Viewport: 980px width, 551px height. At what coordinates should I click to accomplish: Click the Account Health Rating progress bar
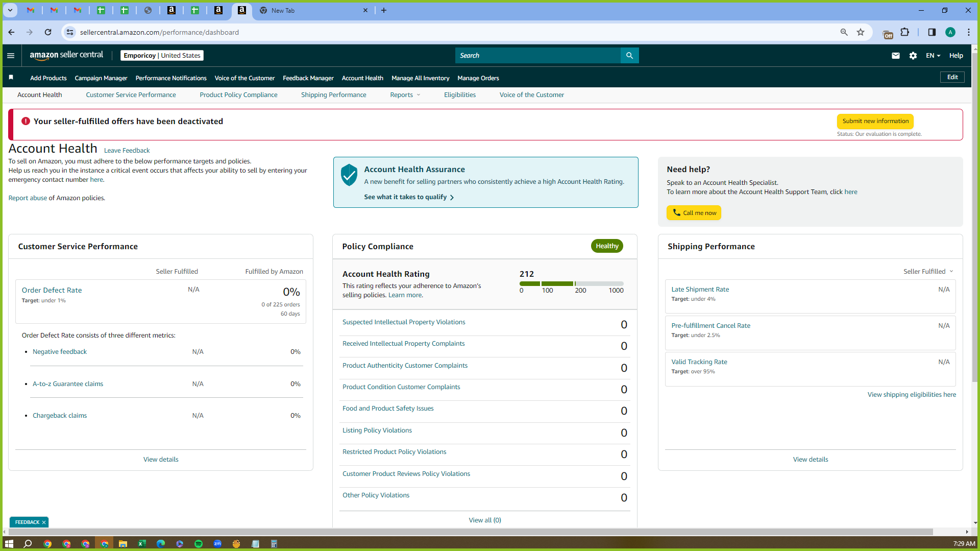pos(571,283)
